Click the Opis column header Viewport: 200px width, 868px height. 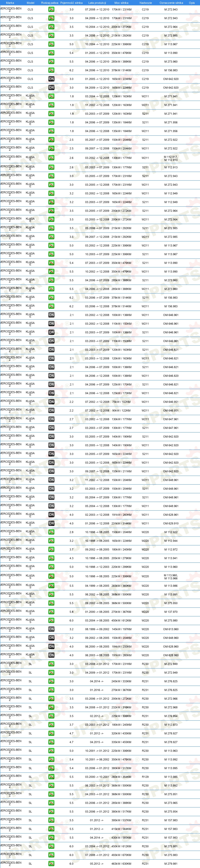192,3
